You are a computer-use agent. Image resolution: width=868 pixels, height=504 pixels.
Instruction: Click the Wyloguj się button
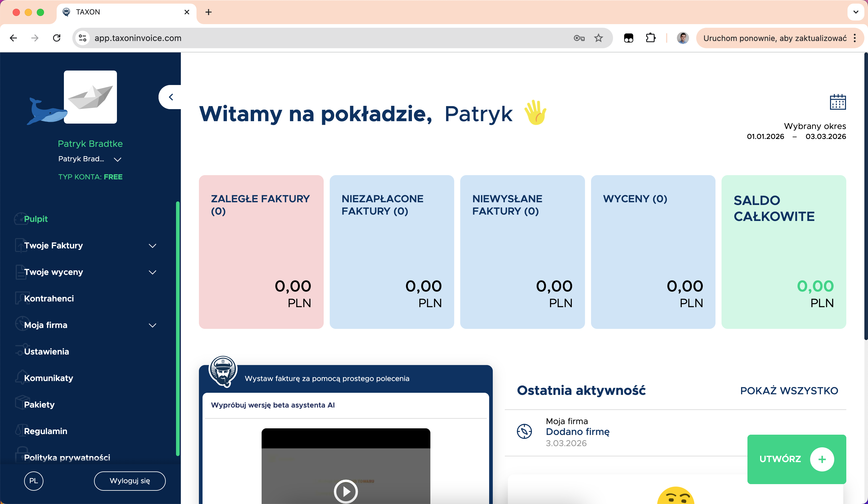(130, 480)
